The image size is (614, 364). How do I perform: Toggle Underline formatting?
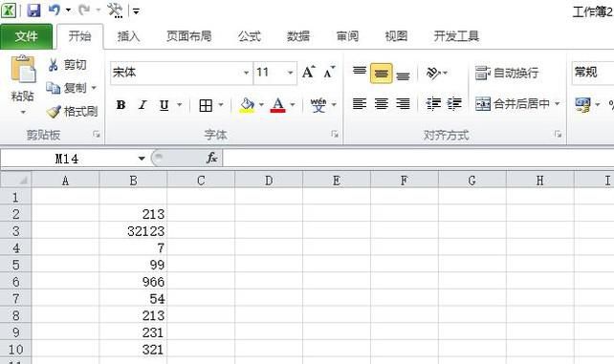point(164,105)
